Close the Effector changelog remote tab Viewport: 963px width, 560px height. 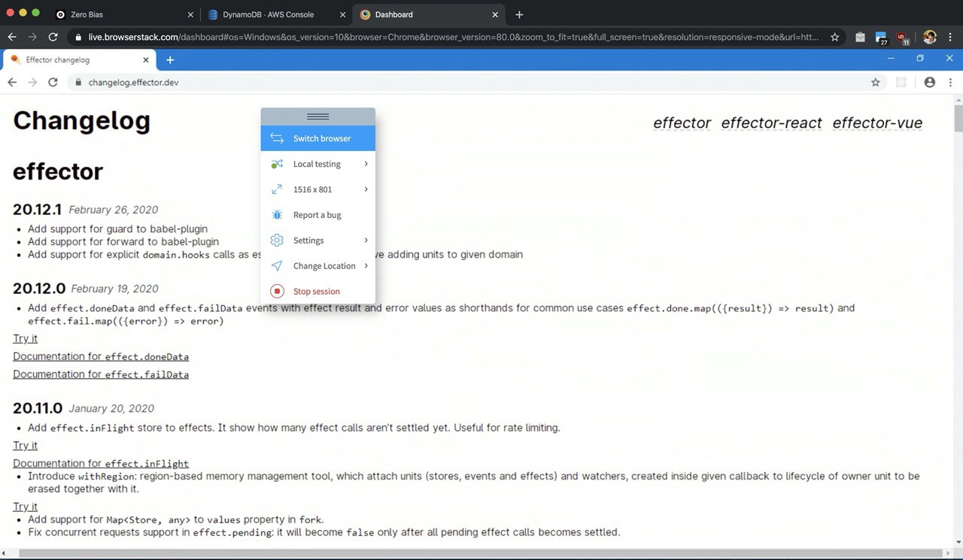tap(145, 60)
